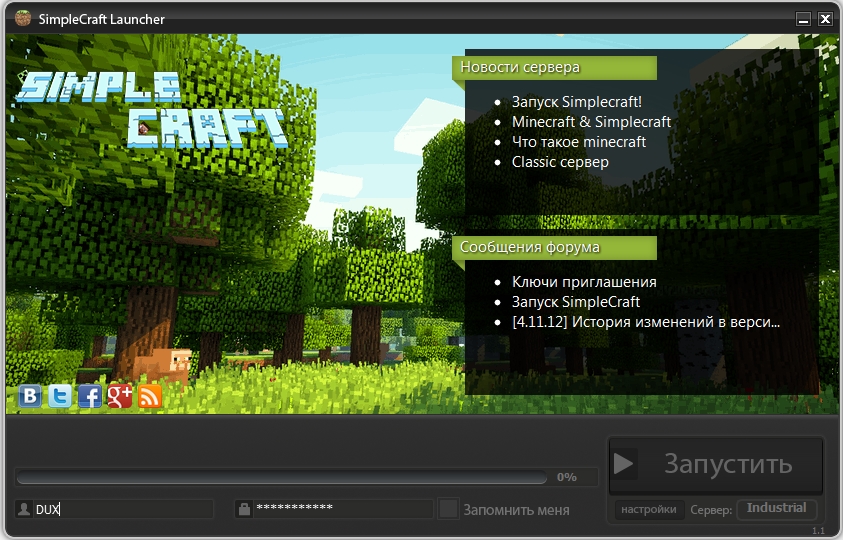Open forum post Запуск SimpleCraft
Screen dimensions: 843x540
tap(576, 302)
